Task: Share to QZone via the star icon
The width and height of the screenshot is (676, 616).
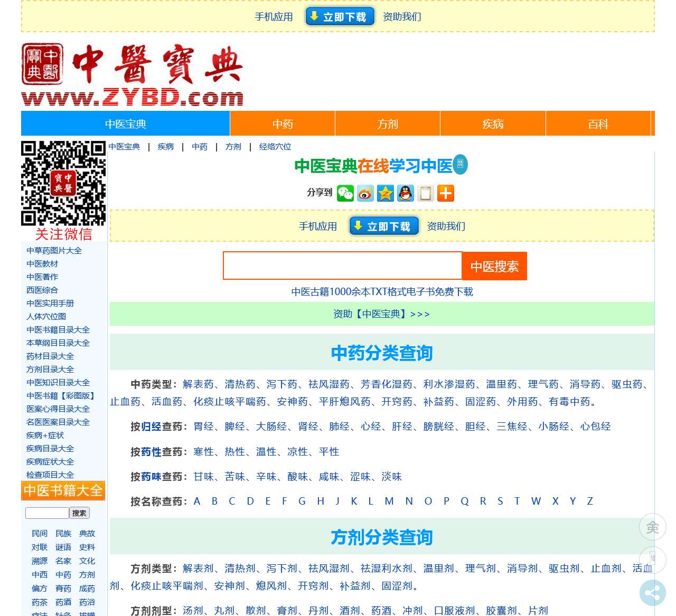Action: [386, 193]
